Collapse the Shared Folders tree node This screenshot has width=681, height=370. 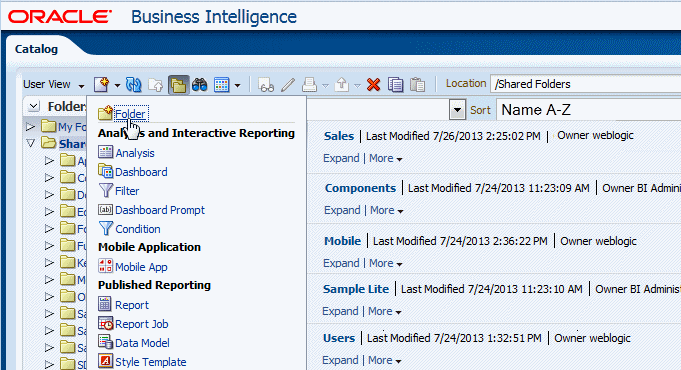click(30, 143)
